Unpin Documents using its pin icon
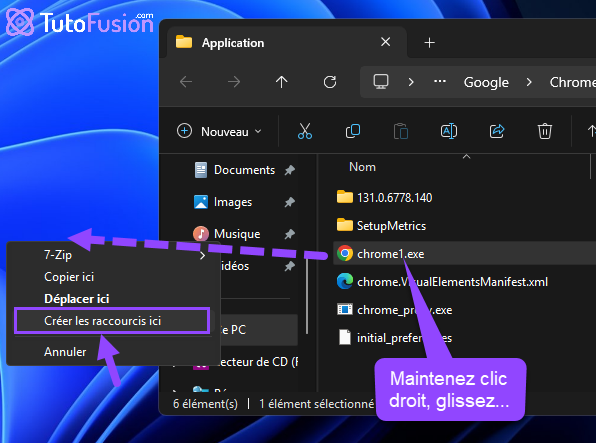Screen dimensions: 596x443 click(x=290, y=170)
